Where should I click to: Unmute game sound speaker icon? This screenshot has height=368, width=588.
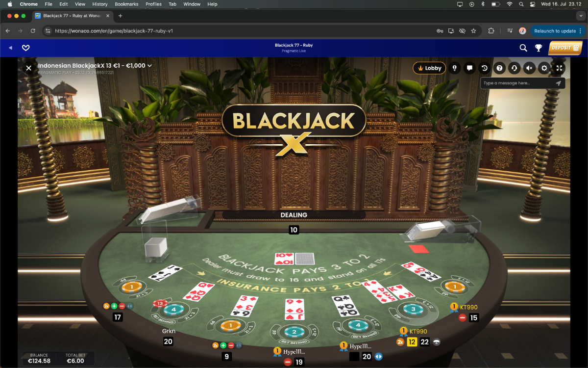coord(529,68)
